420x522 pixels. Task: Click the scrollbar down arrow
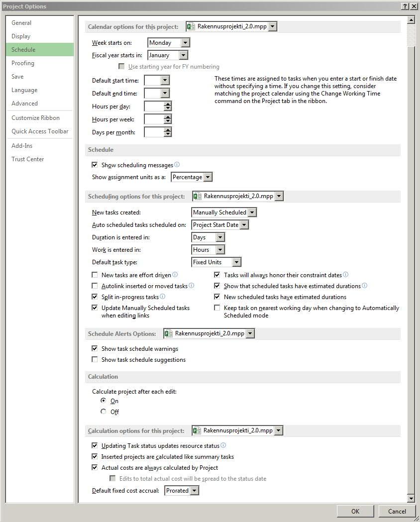click(411, 499)
